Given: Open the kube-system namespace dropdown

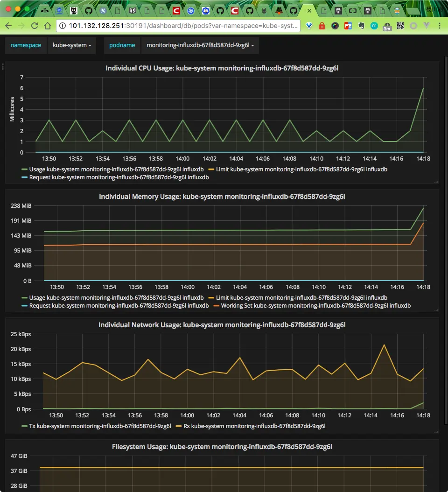Looking at the screenshot, I should click(x=72, y=45).
